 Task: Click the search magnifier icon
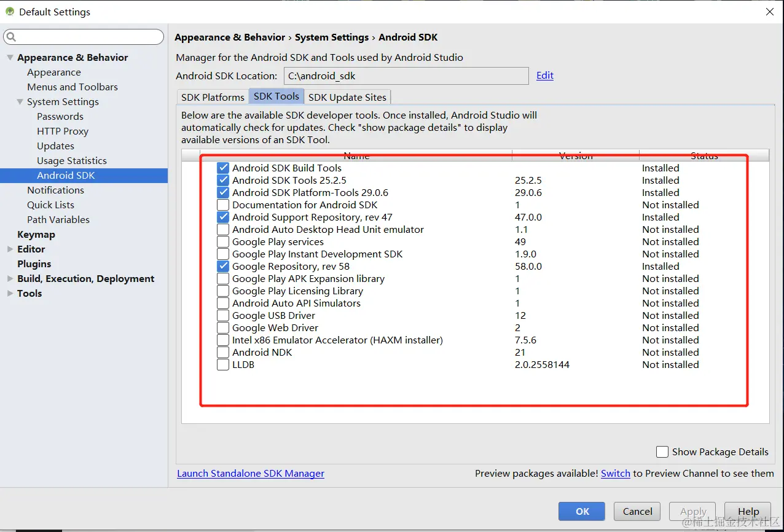point(10,37)
